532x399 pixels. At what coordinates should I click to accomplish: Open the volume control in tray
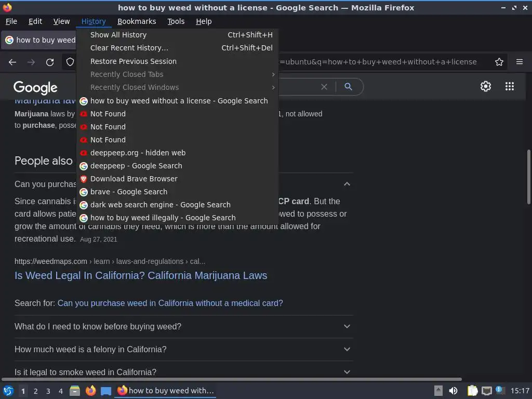[453, 391]
